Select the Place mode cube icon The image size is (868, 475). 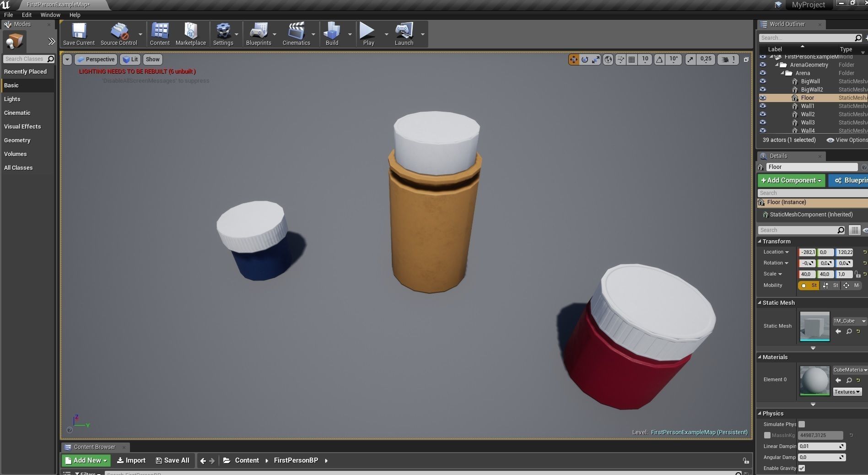[15, 42]
